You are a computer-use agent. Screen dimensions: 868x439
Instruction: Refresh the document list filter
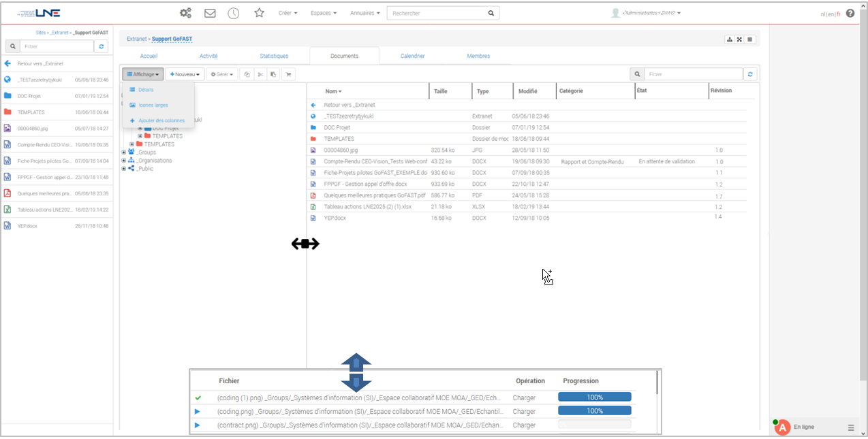click(750, 74)
